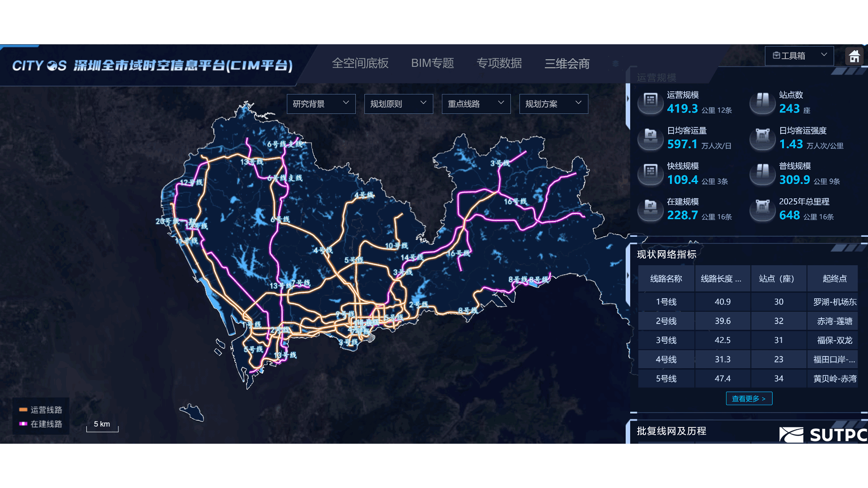Select the 1号线 table row name
Screen dimensions: 868x488
point(666,302)
